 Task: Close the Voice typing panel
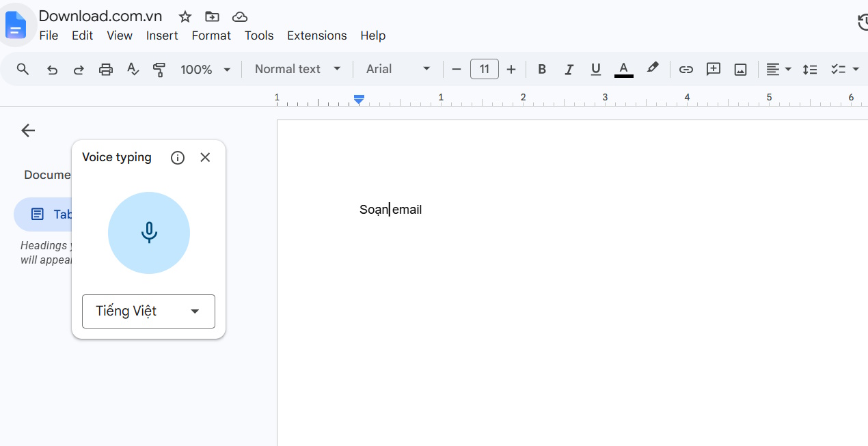click(x=205, y=157)
